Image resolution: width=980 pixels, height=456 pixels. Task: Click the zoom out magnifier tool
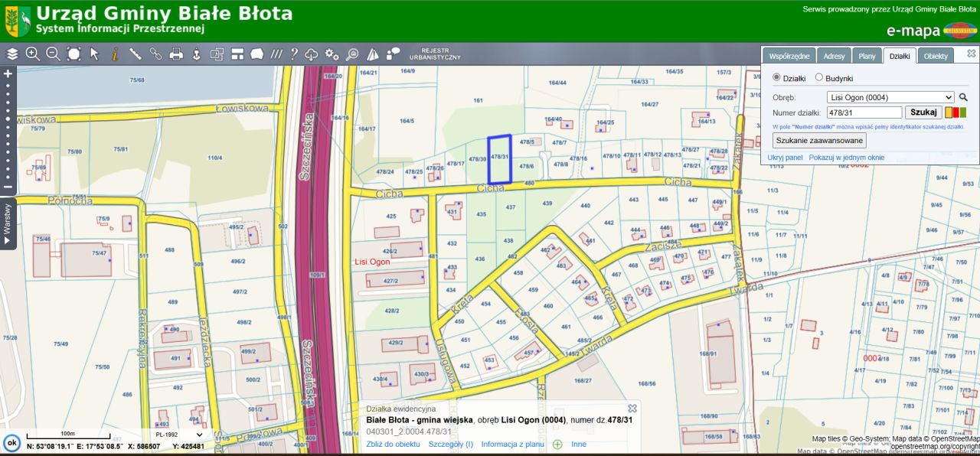click(x=53, y=54)
